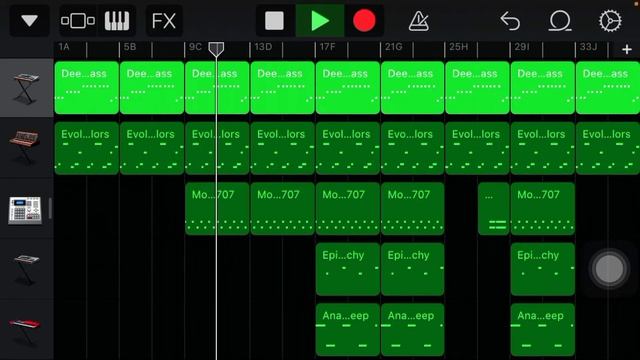Undo the last action
The width and height of the screenshot is (640, 360).
click(x=510, y=20)
